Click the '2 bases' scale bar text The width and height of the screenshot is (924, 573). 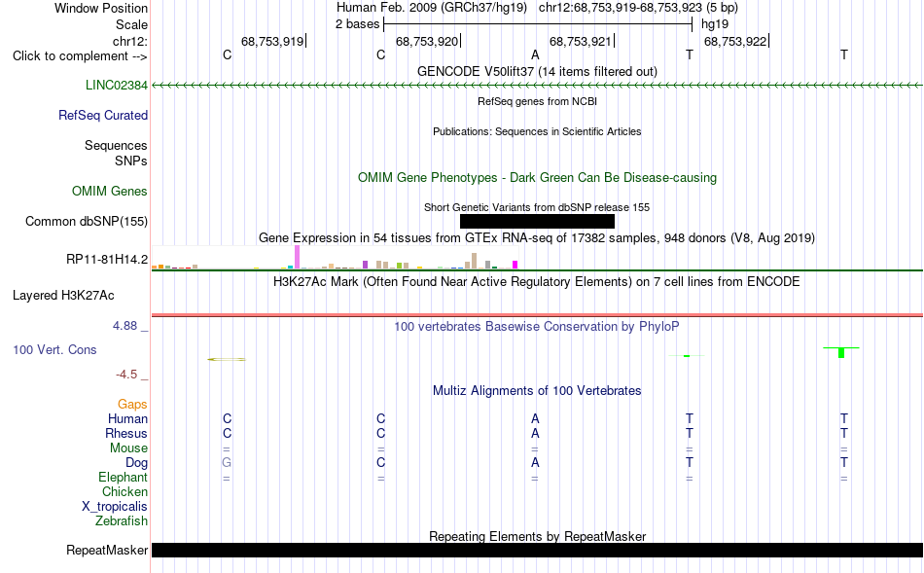click(x=357, y=24)
